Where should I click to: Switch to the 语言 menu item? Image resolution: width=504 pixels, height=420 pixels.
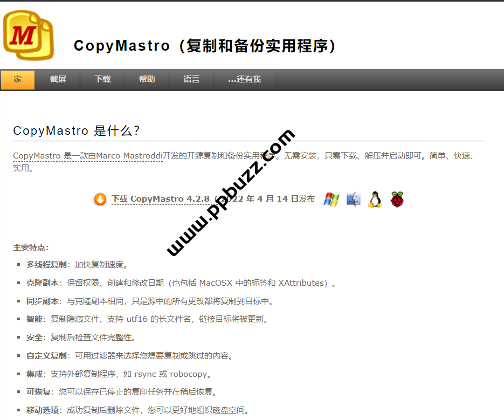(x=191, y=79)
